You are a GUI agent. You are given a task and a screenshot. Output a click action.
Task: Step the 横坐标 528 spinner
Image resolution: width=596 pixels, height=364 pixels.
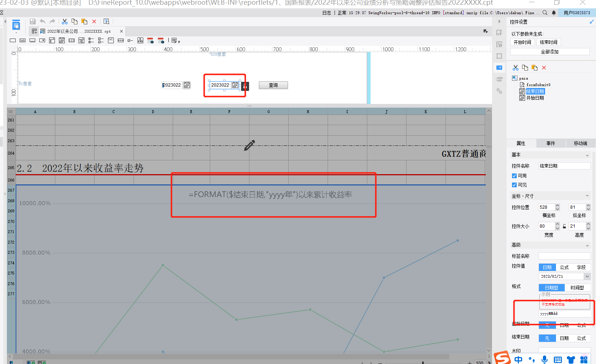pos(557,207)
